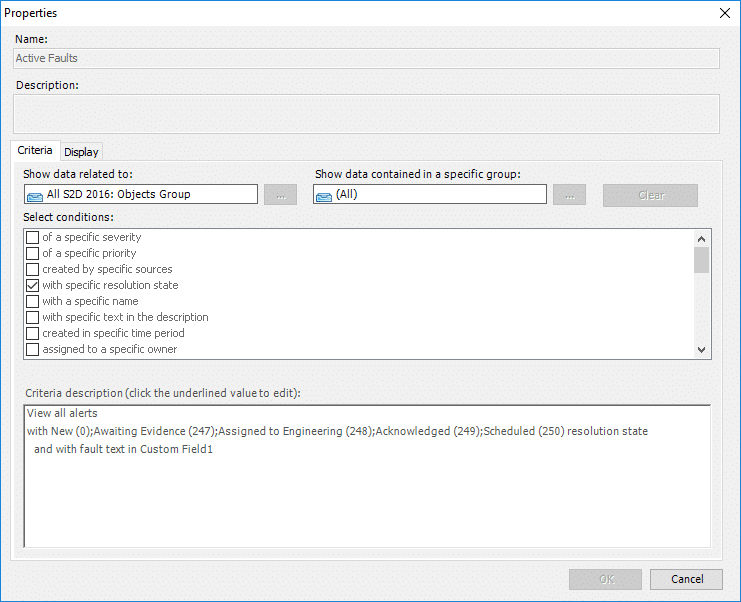Image resolution: width=741 pixels, height=602 pixels.
Task: Click browse button beside Show data related to
Action: (x=280, y=195)
